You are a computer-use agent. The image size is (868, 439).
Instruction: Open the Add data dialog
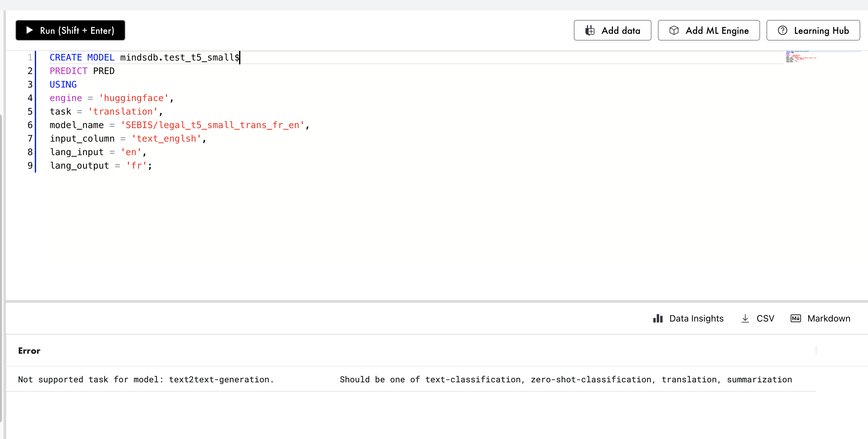[x=612, y=30]
